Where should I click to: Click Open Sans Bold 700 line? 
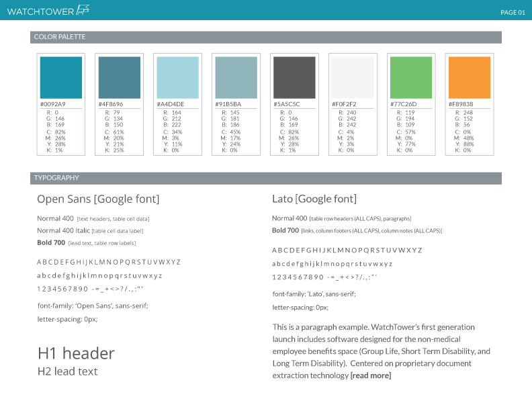coord(86,243)
